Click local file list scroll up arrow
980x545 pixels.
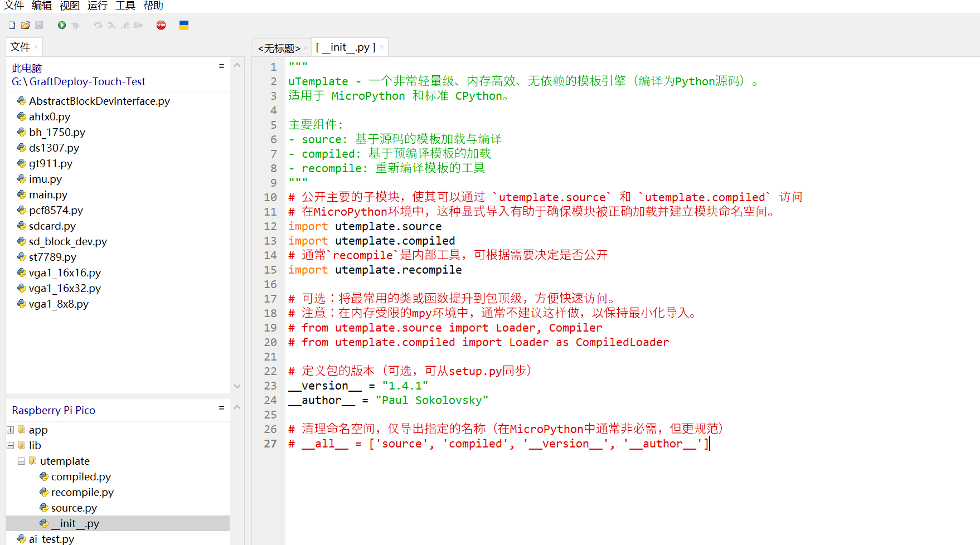(x=237, y=65)
